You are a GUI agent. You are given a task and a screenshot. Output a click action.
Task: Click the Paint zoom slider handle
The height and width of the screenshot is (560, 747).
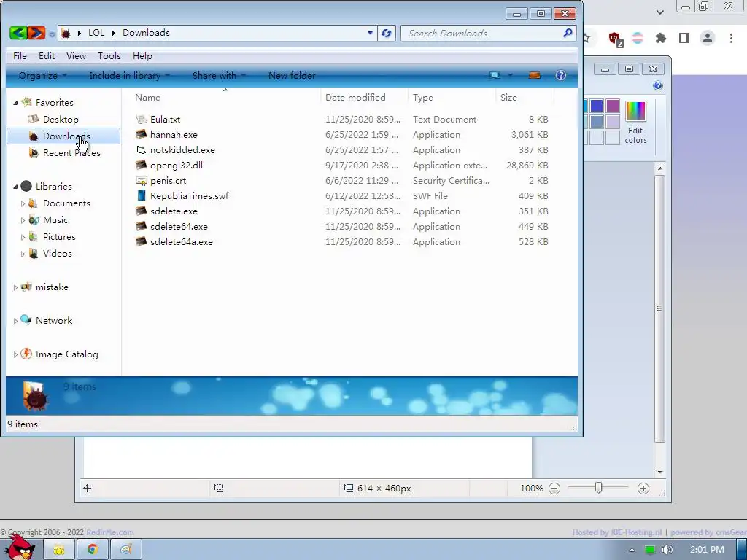pyautogui.click(x=598, y=488)
